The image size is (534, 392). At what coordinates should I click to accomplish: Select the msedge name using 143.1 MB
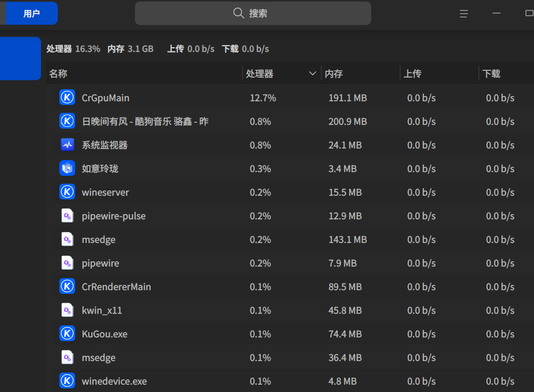point(99,240)
